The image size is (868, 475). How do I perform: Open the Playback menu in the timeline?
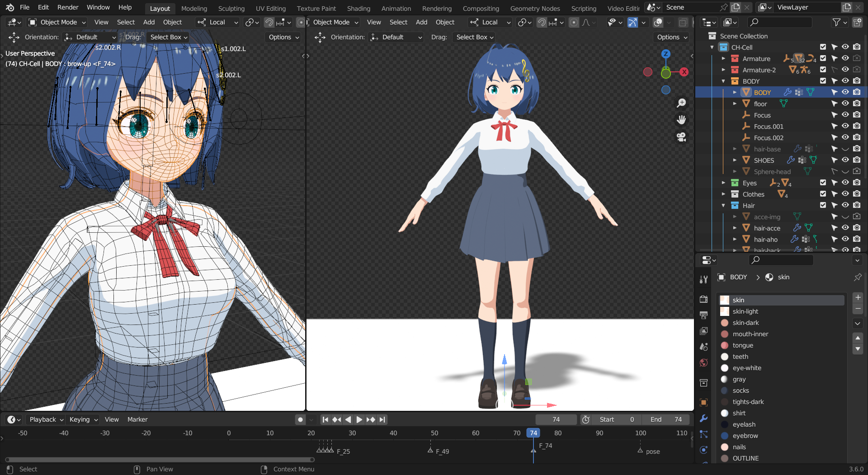pos(43,419)
